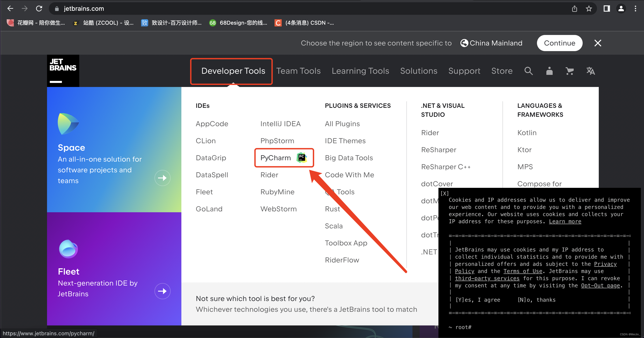Open the Chrome profile avatar
The width and height of the screenshot is (644, 338).
(621, 9)
